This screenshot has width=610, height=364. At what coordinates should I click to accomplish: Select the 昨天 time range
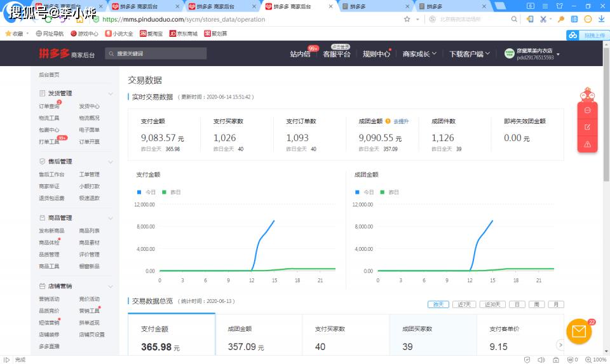(x=438, y=304)
